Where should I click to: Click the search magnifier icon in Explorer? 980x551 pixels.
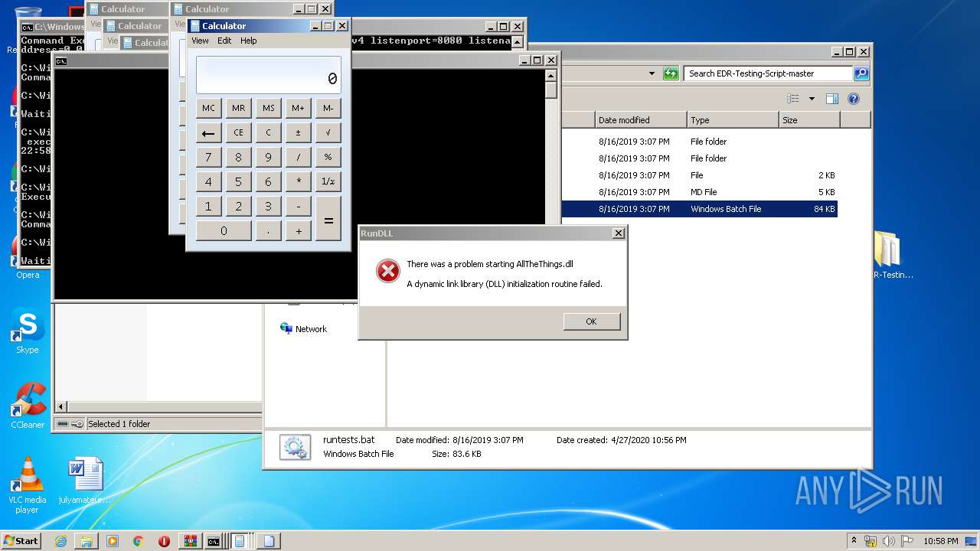pyautogui.click(x=861, y=73)
